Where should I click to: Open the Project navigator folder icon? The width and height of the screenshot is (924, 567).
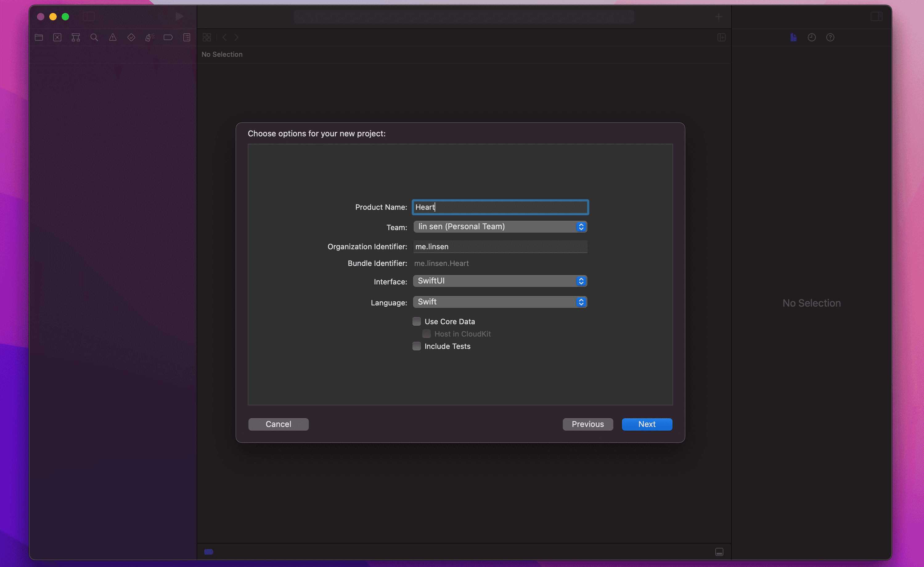(x=39, y=37)
